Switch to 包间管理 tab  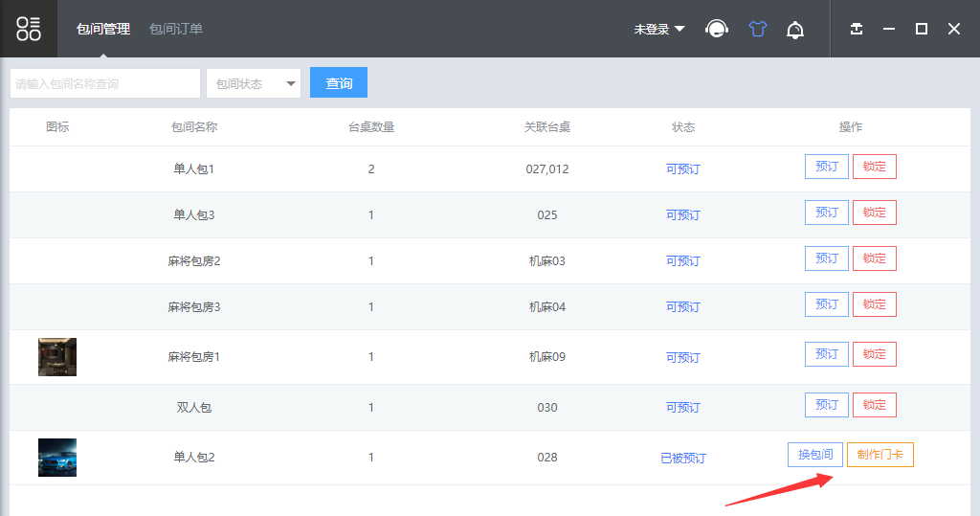click(103, 29)
